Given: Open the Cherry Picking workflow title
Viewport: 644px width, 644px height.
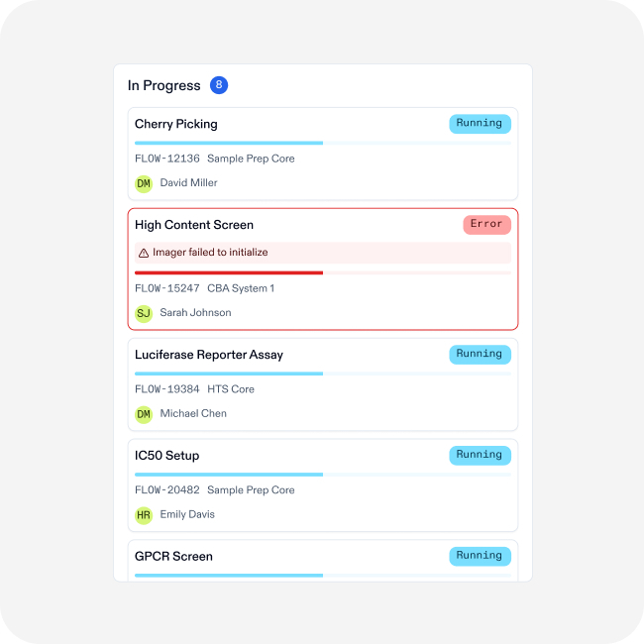Looking at the screenshot, I should click(176, 124).
